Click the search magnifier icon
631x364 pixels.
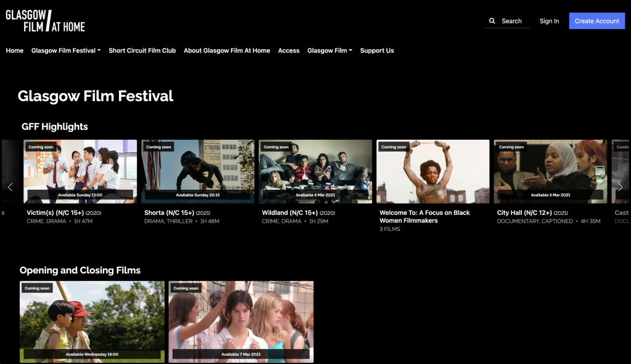492,21
